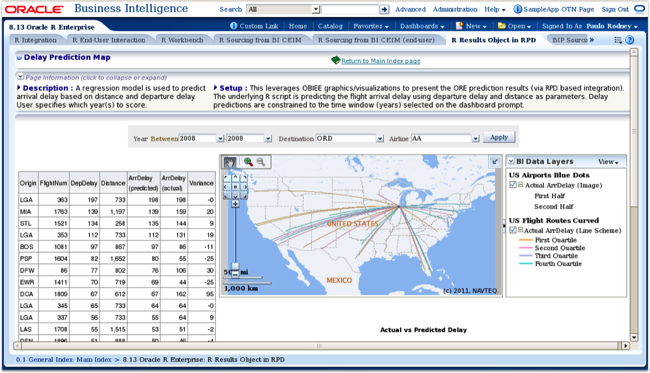Viewport: 650px width, 373px height.
Task: Click the map zoom slider handle
Action: [235, 266]
